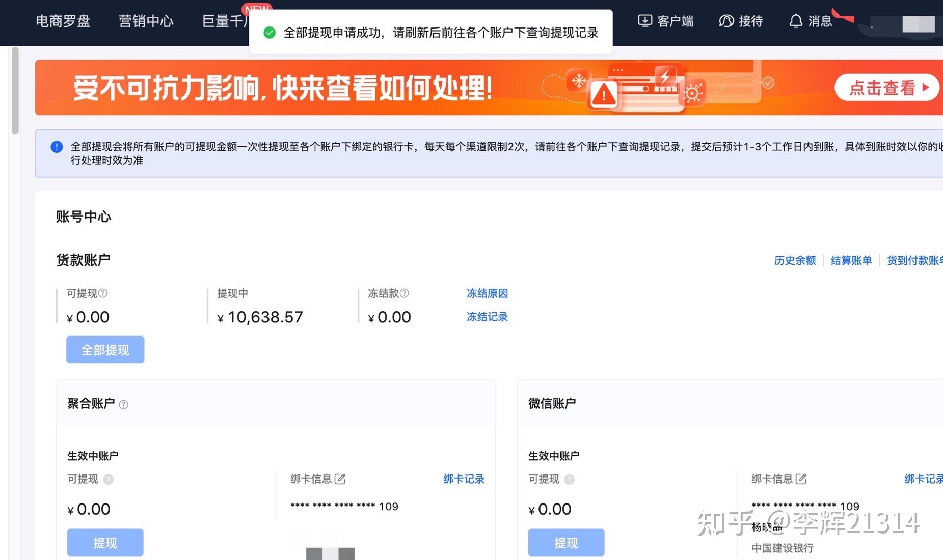Click the green success checkmark icon in toast

point(270,33)
